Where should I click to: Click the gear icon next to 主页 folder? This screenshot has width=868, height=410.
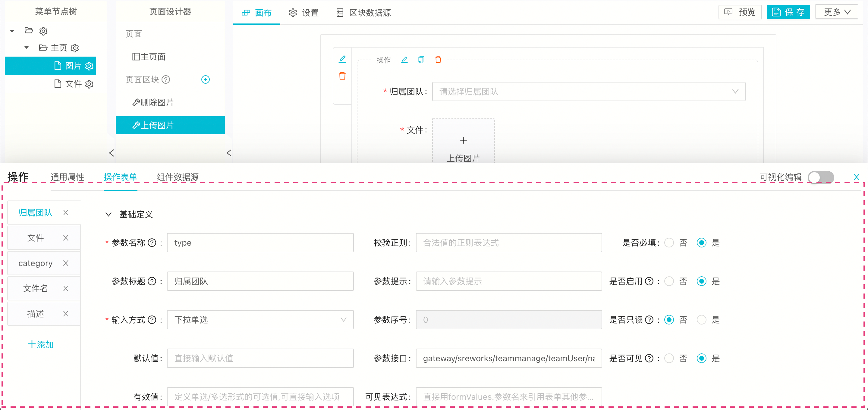[x=75, y=48]
